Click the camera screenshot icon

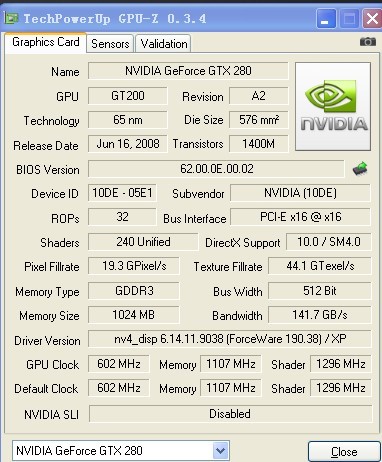pos(368,42)
